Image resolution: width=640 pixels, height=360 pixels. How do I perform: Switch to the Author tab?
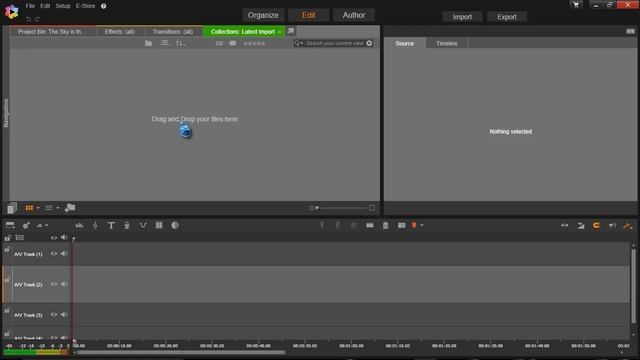tap(354, 15)
